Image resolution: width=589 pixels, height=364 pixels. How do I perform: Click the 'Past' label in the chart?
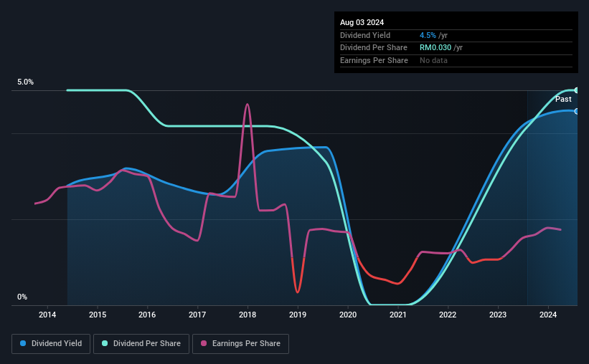click(563, 99)
